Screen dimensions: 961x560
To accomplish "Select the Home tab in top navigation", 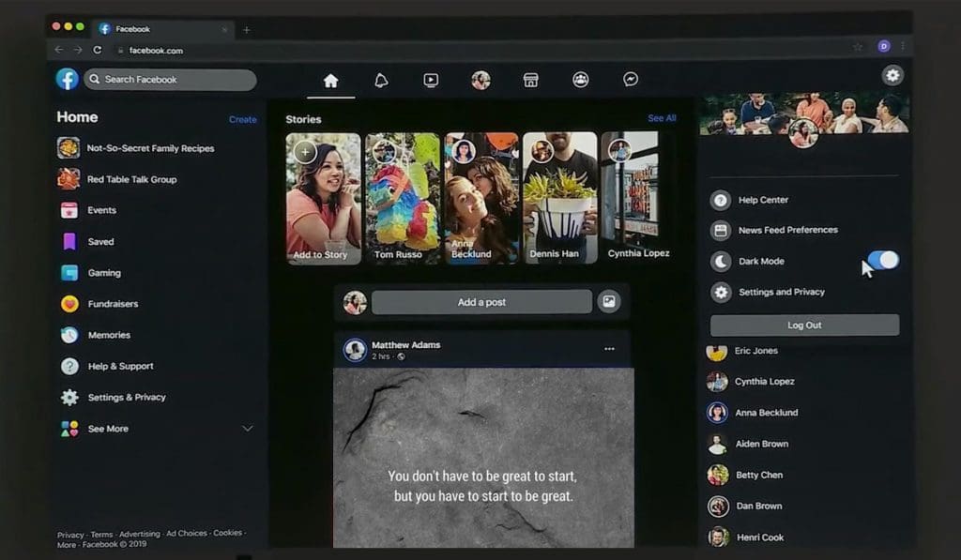I will point(330,81).
